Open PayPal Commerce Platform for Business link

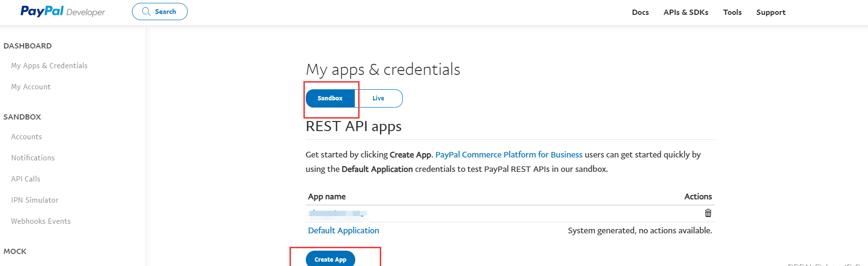point(509,155)
